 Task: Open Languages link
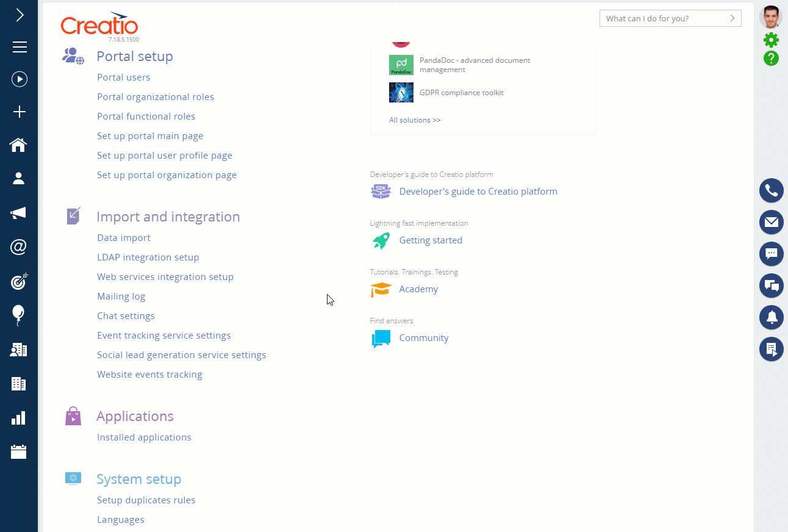[121, 520]
